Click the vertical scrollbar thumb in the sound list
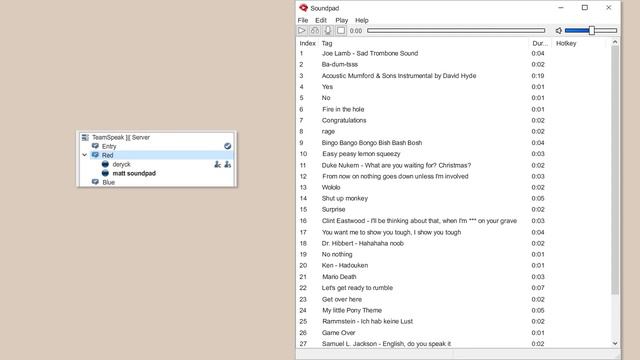 [615, 170]
